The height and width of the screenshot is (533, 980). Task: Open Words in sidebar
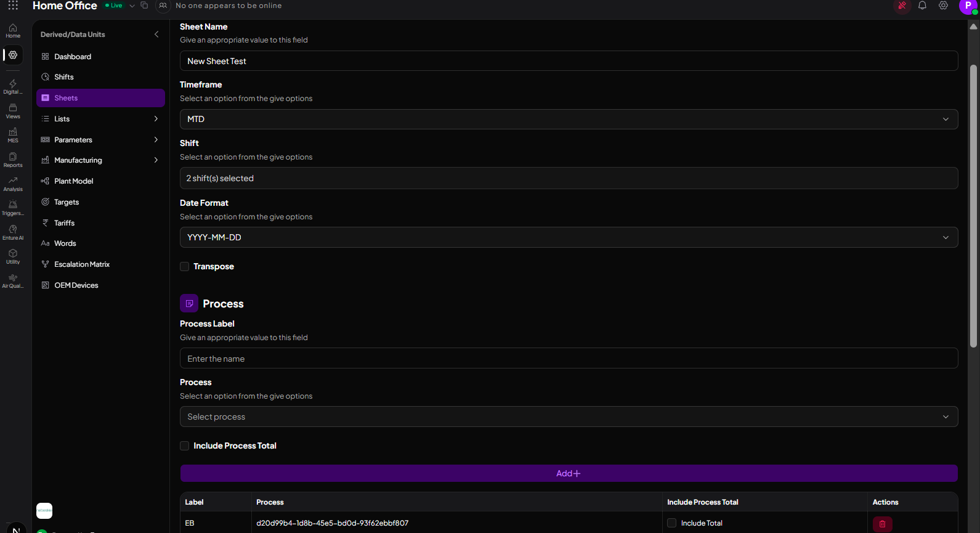pos(100,243)
